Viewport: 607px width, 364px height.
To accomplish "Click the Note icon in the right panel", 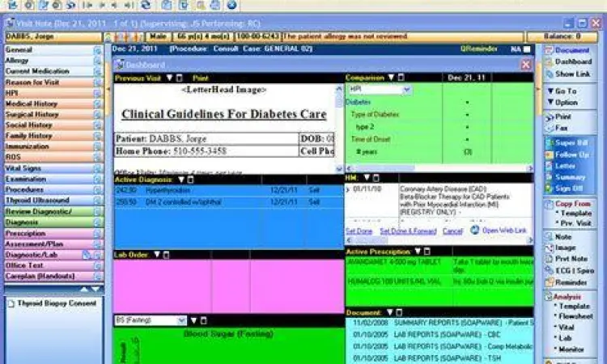I will [549, 237].
